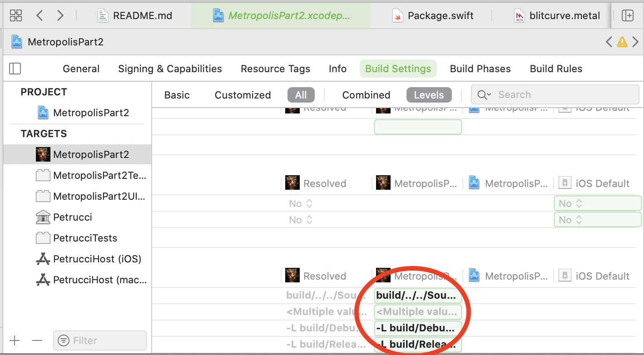The height and width of the screenshot is (355, 644).
Task: Open the General tab
Action: (x=81, y=69)
